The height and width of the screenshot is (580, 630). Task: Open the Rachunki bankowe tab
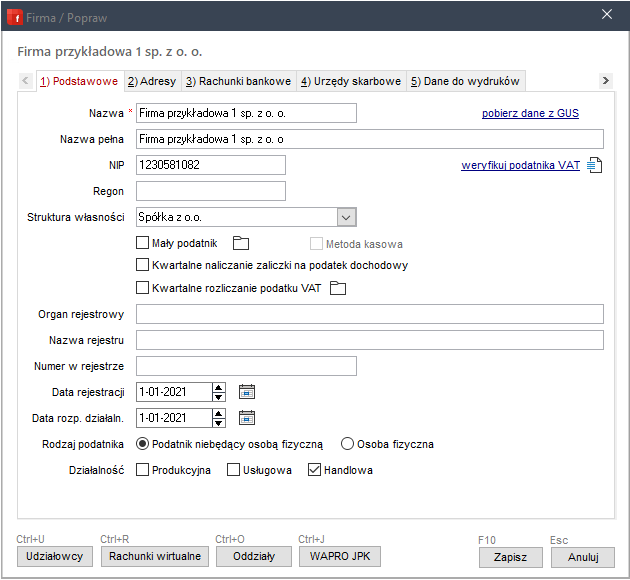(239, 81)
